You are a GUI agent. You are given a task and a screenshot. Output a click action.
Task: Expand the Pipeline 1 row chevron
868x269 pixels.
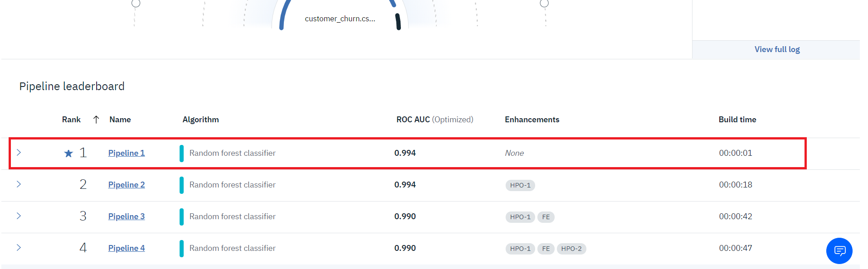click(19, 153)
